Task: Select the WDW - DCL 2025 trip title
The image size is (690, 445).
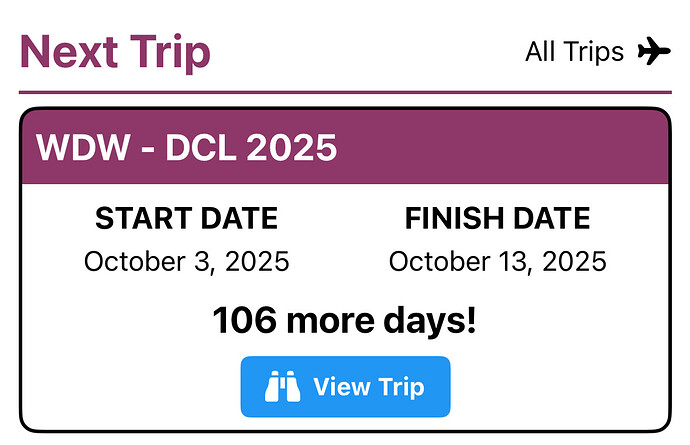Action: coord(187,148)
